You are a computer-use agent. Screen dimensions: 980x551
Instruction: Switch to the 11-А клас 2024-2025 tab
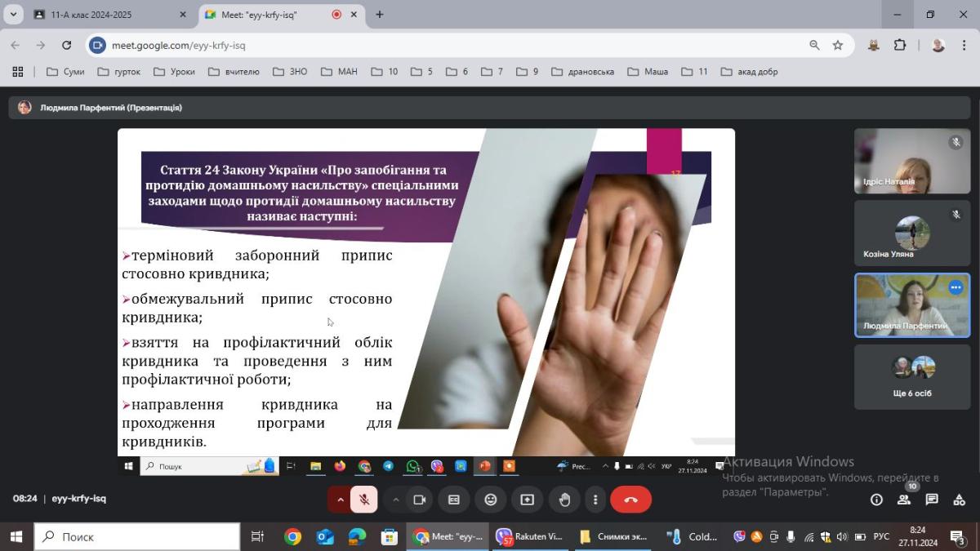(102, 15)
